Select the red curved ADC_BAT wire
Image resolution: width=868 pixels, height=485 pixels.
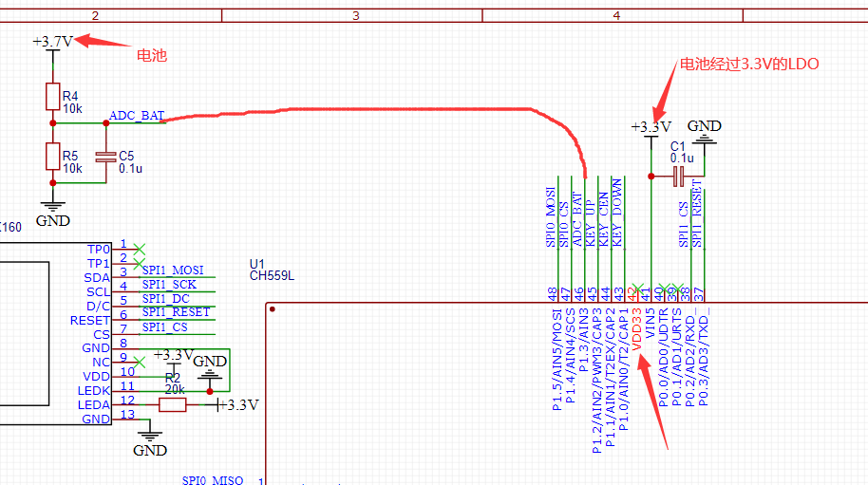pos(380,110)
